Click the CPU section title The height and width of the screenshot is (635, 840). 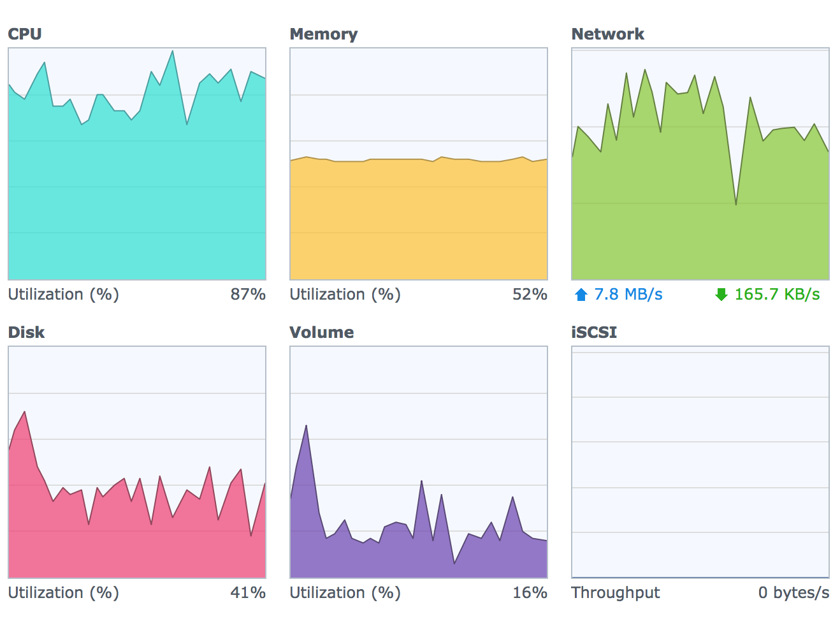pos(25,34)
